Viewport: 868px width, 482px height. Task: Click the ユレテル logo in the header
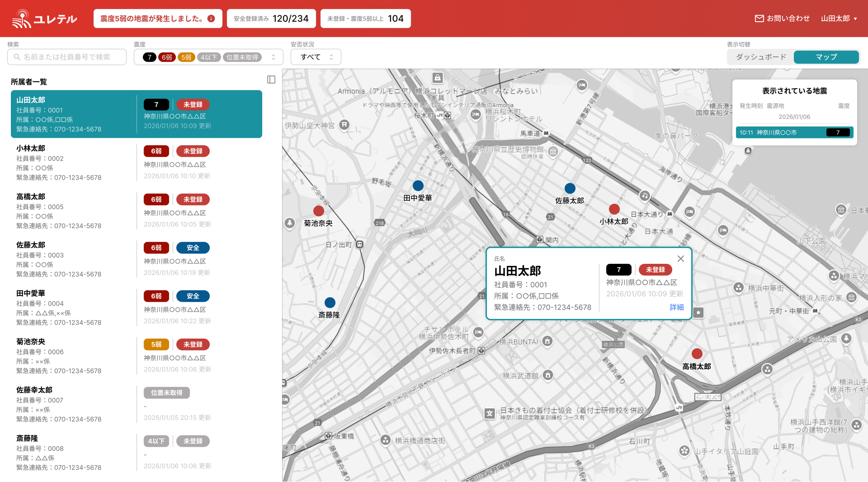(45, 19)
